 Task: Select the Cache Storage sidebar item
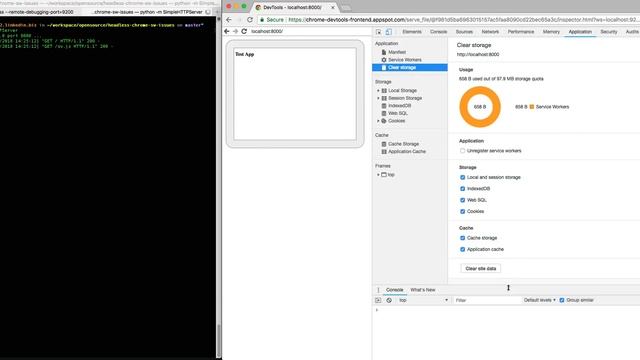click(x=403, y=144)
